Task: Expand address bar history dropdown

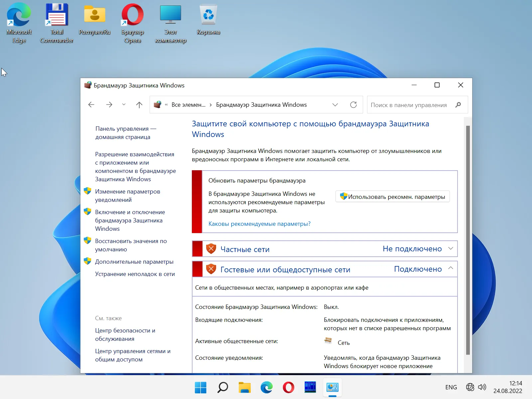Action: click(335, 105)
